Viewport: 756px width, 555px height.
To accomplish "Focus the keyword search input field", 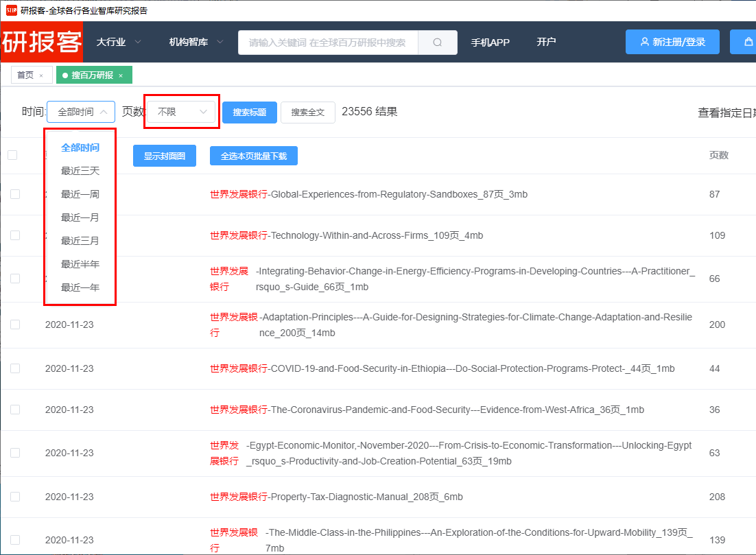I will (x=328, y=43).
